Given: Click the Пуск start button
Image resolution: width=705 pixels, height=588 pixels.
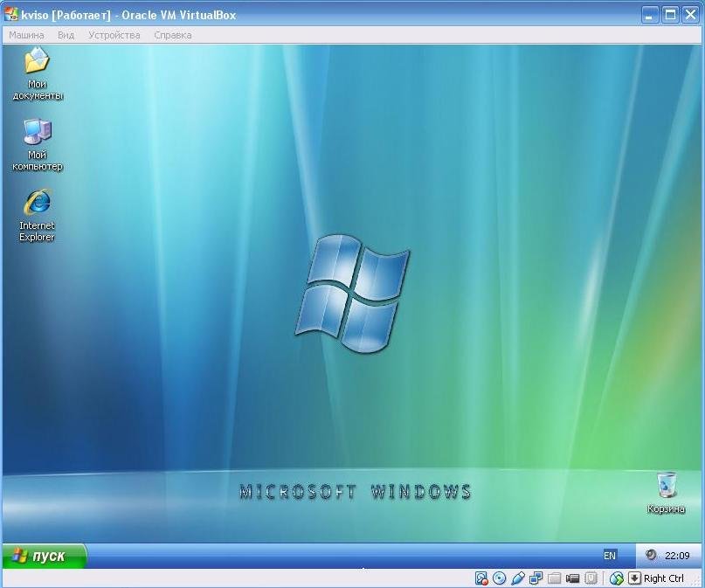Looking at the screenshot, I should tap(44, 555).
